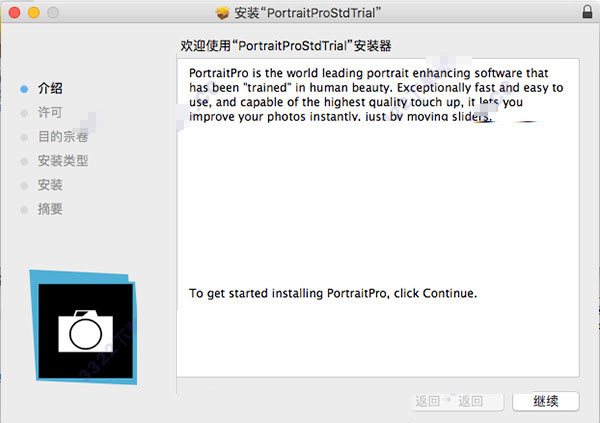600x423 pixels.
Task: Click the grayed-out zoom window button
Action: 53,13
